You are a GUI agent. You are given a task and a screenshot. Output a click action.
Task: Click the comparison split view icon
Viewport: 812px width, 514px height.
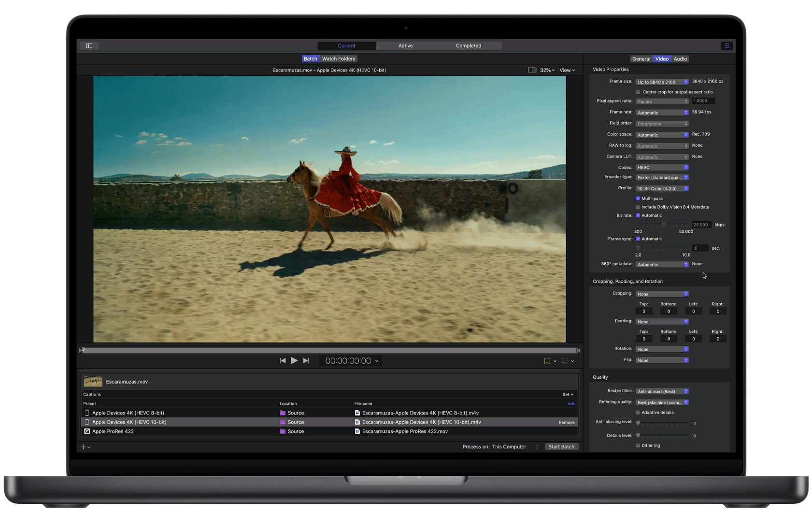click(532, 70)
